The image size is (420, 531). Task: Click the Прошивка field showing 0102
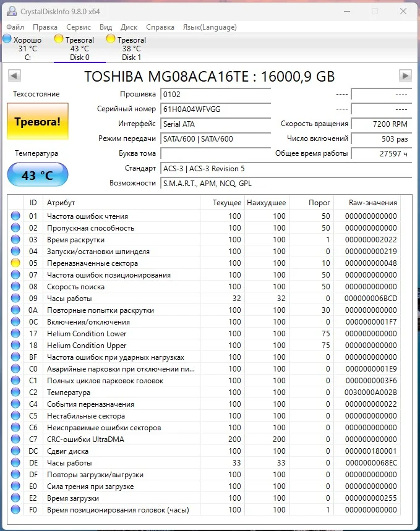tap(216, 94)
